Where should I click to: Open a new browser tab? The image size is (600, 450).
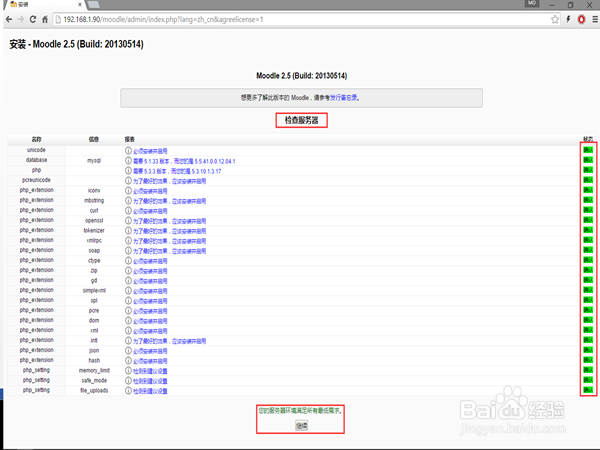pyautogui.click(x=94, y=5)
